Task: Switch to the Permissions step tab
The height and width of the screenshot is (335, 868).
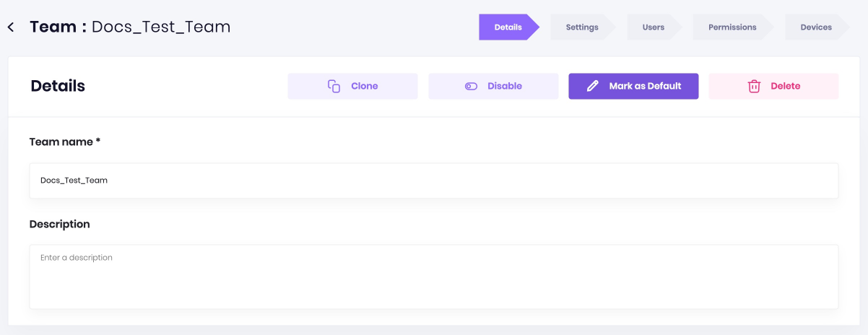Action: tap(732, 27)
